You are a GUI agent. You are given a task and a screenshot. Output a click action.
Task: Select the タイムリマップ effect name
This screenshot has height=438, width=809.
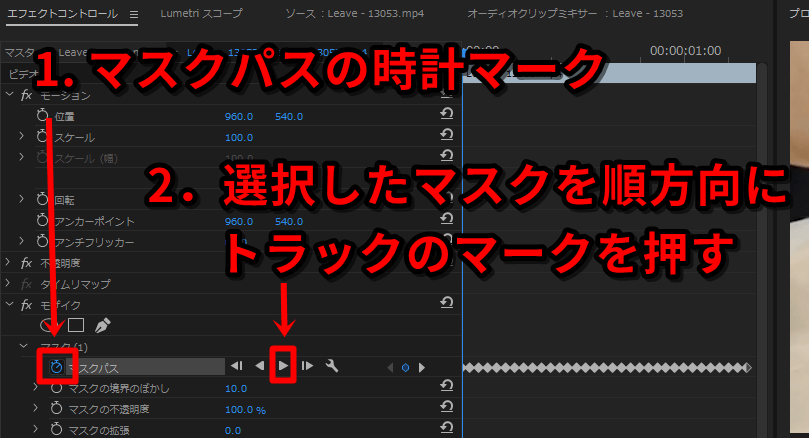click(x=75, y=284)
